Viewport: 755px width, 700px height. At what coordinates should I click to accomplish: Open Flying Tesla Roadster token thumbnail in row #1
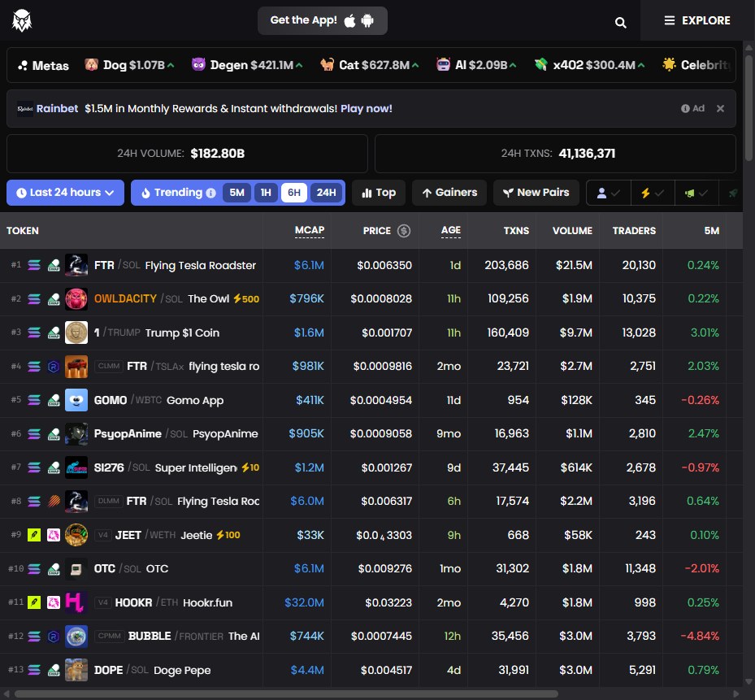click(76, 265)
